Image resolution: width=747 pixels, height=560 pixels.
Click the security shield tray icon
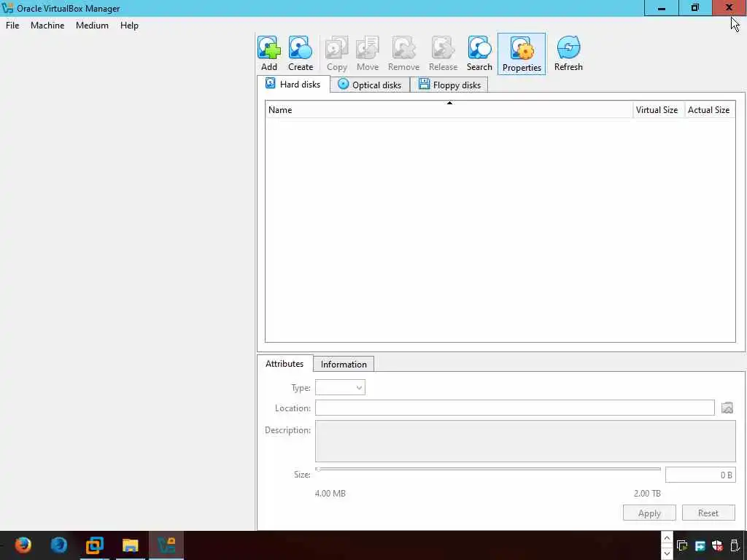(x=717, y=545)
